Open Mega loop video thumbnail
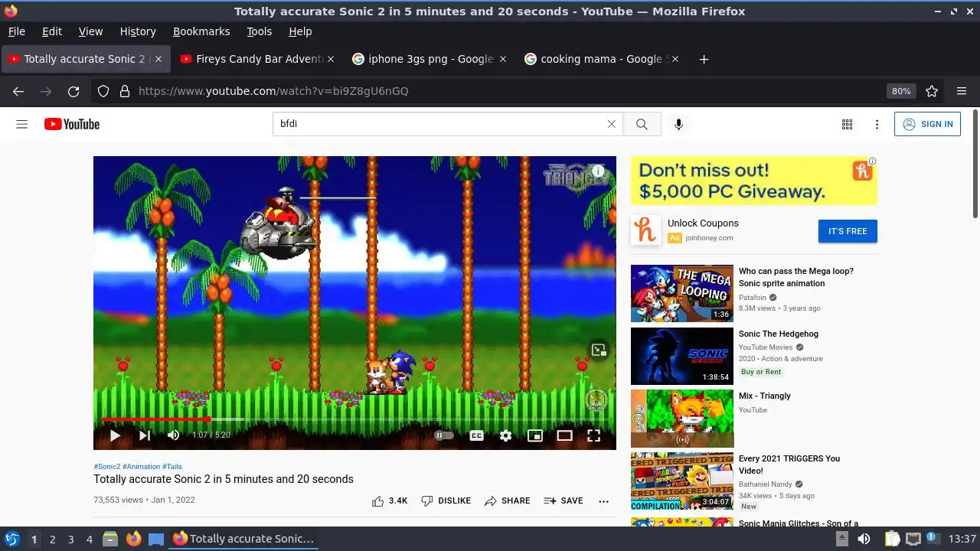980x551 pixels. click(681, 293)
